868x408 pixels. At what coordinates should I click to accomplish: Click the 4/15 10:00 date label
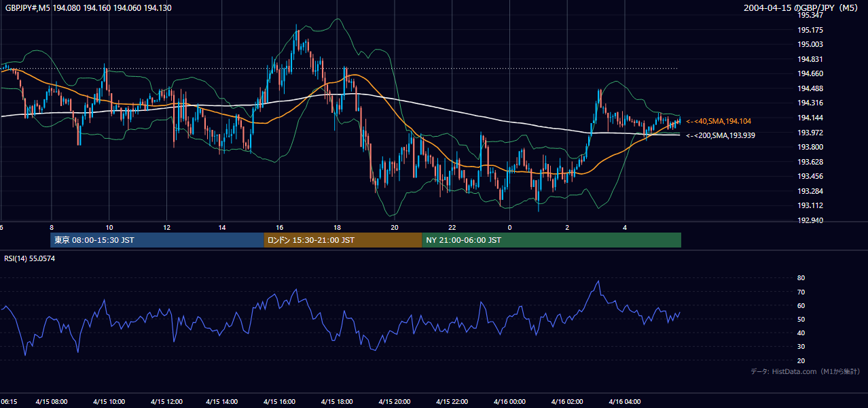109,402
